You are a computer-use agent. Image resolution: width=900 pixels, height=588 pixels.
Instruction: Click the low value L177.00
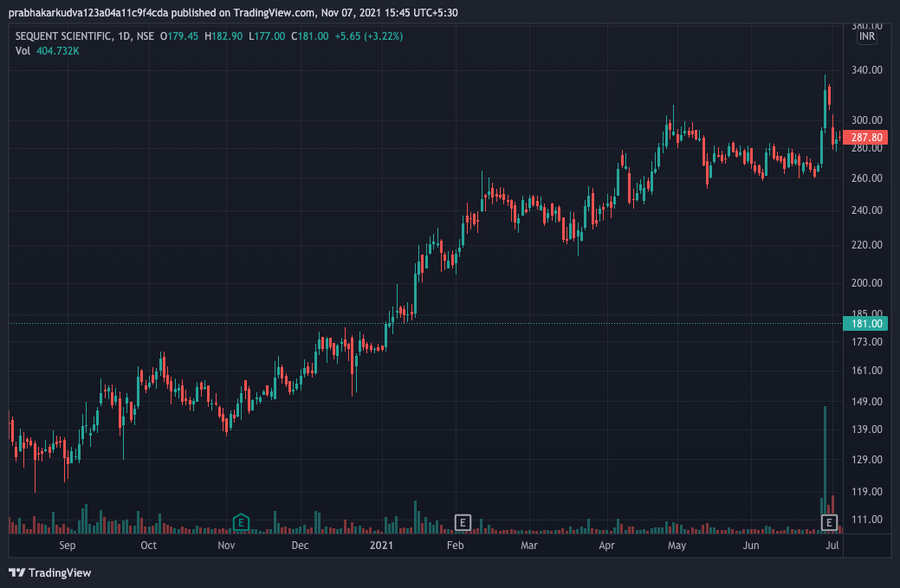(267, 36)
